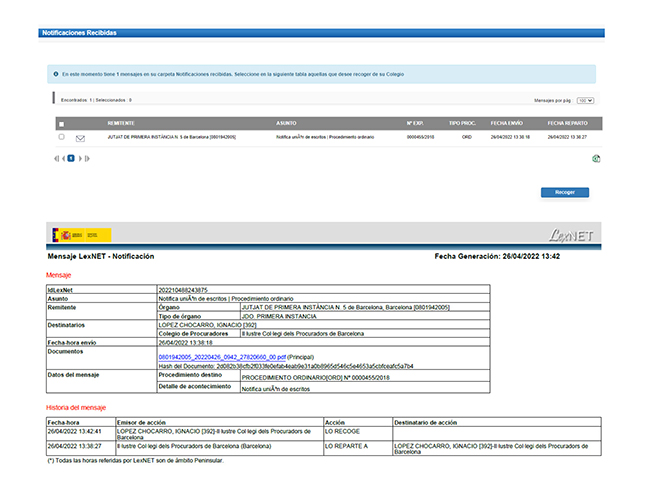657x500 pixels.
Task: Click the envelope icon in the message row
Action: pos(80,138)
